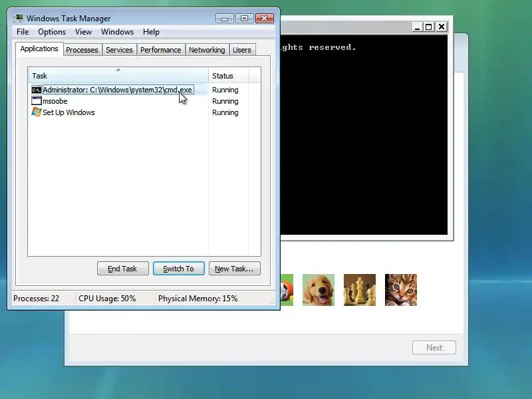Click Running status of cmd.exe row
Screen dimensions: 532x399
225,90
